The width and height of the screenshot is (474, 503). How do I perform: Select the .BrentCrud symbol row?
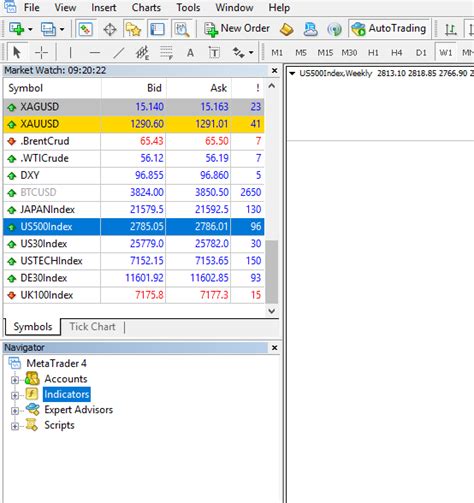tap(134, 141)
